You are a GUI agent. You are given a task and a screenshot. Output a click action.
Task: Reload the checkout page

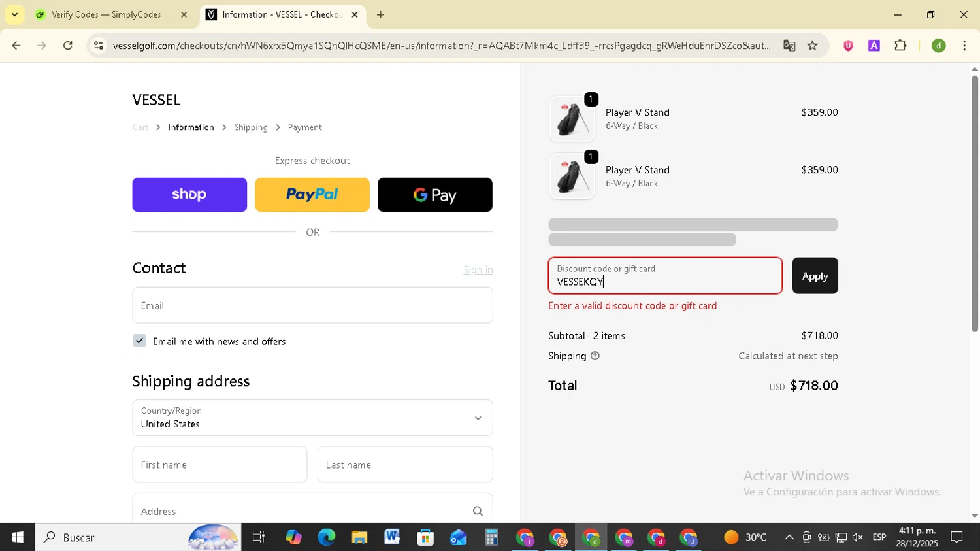tap(68, 46)
